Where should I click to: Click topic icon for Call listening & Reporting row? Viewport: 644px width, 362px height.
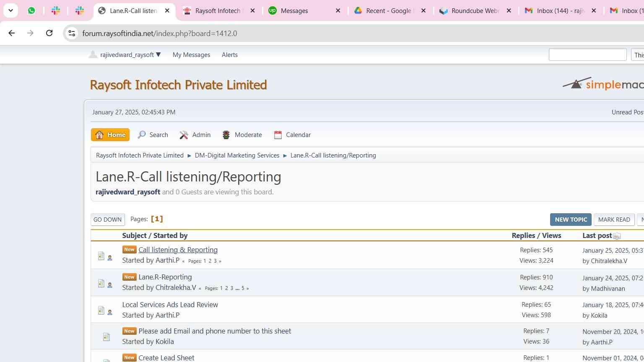point(101,256)
